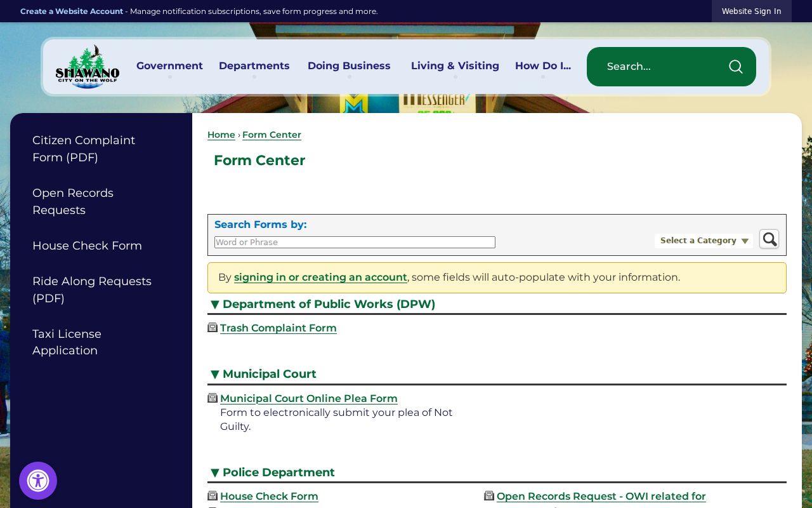Open House Check Form in sidebar
The width and height of the screenshot is (812, 508).
coord(87,246)
